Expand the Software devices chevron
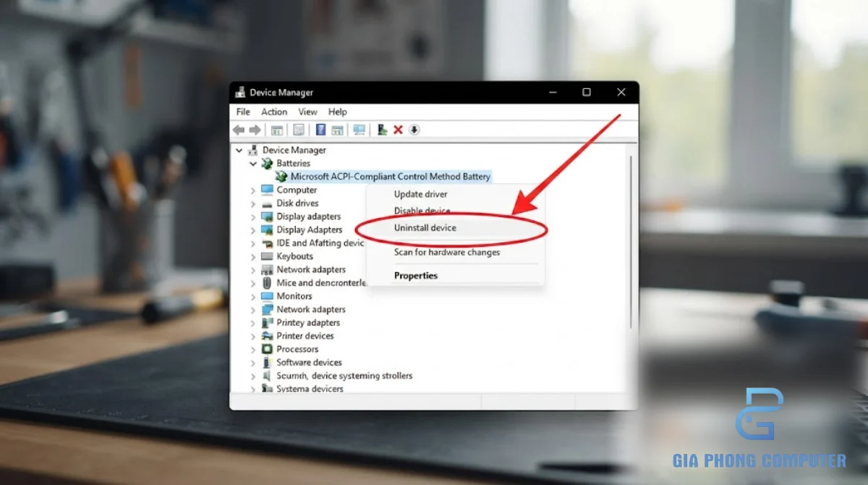Image resolution: width=868 pixels, height=485 pixels. [x=253, y=363]
